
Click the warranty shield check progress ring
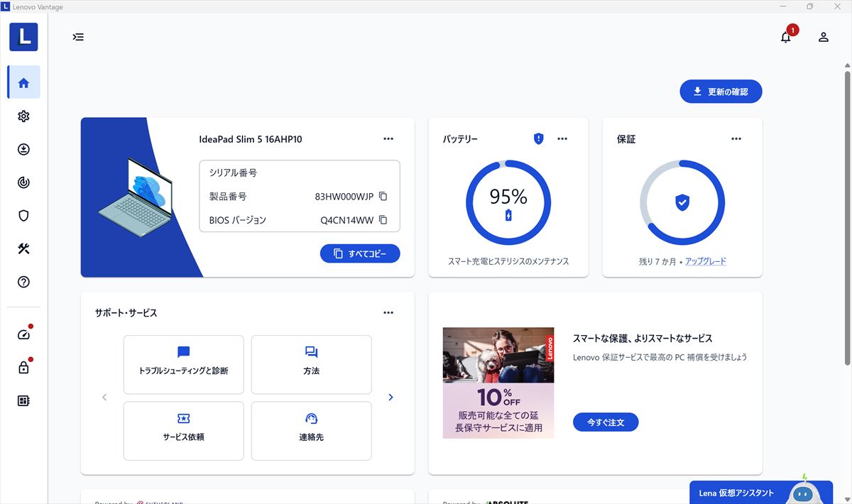[682, 203]
